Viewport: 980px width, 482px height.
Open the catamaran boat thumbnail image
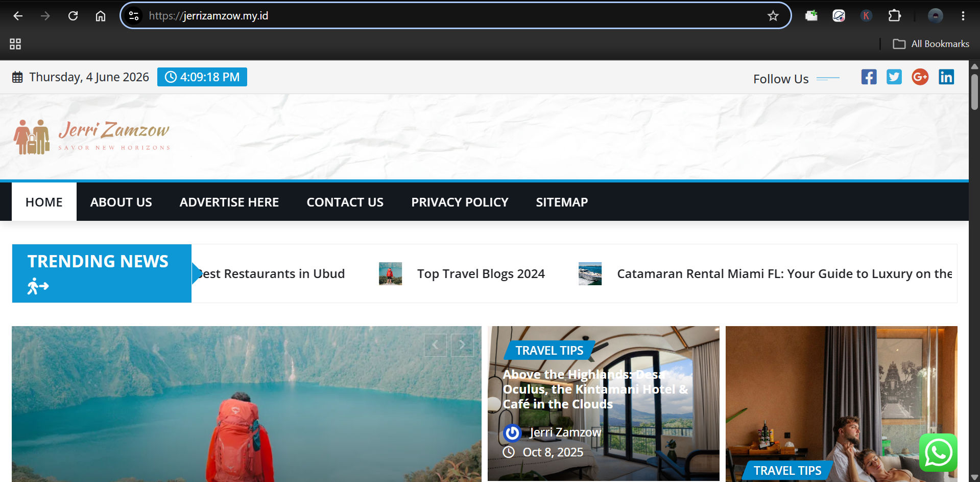(590, 273)
